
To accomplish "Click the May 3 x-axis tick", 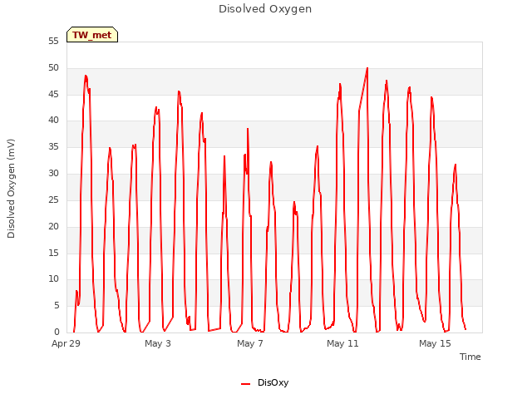I will (158, 343).
